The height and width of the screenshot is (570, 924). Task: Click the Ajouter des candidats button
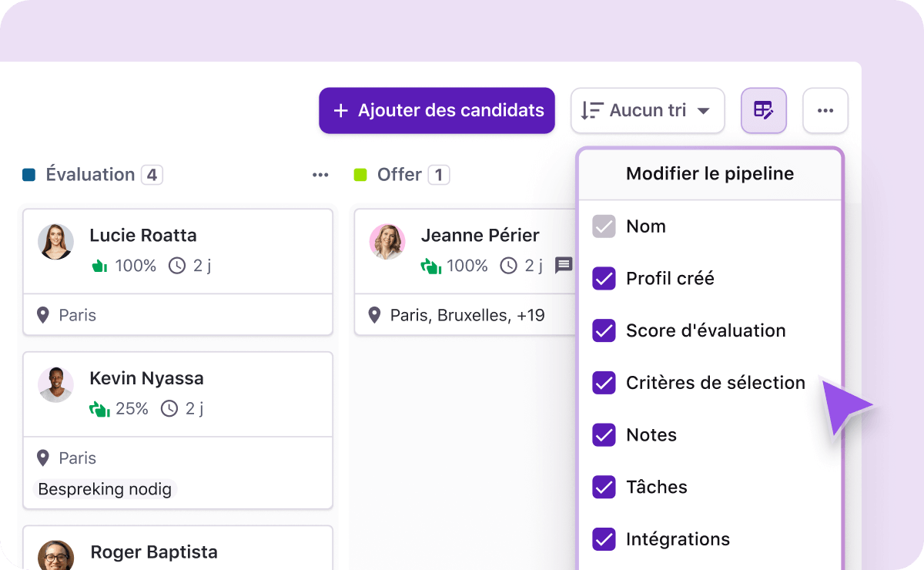coord(437,110)
